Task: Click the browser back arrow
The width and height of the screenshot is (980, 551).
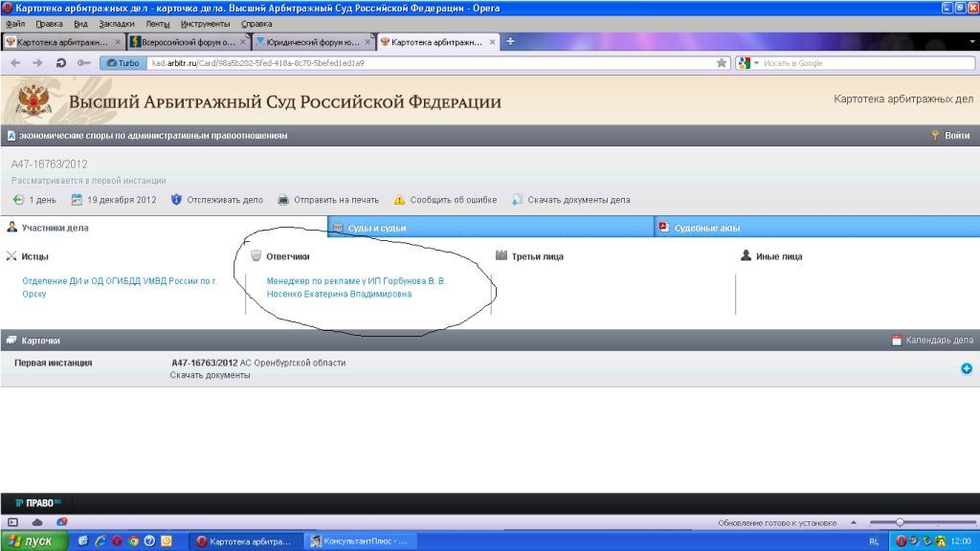Action: coord(14,63)
